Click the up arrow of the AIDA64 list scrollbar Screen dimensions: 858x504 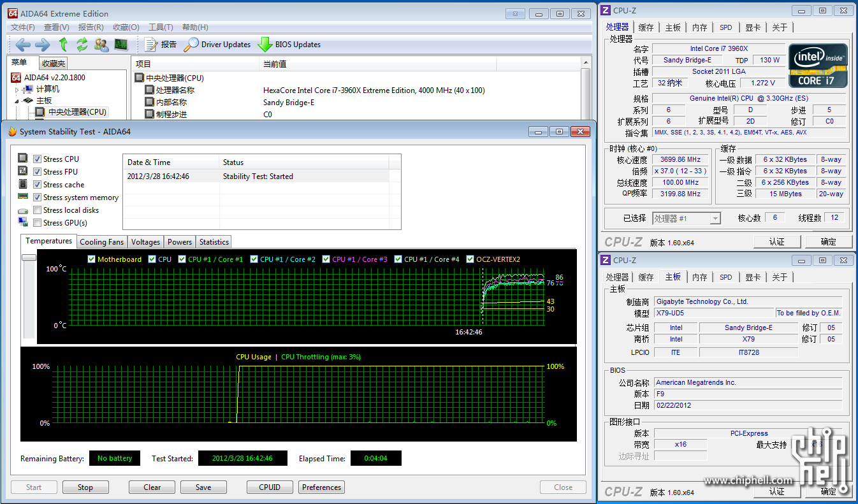[x=586, y=63]
